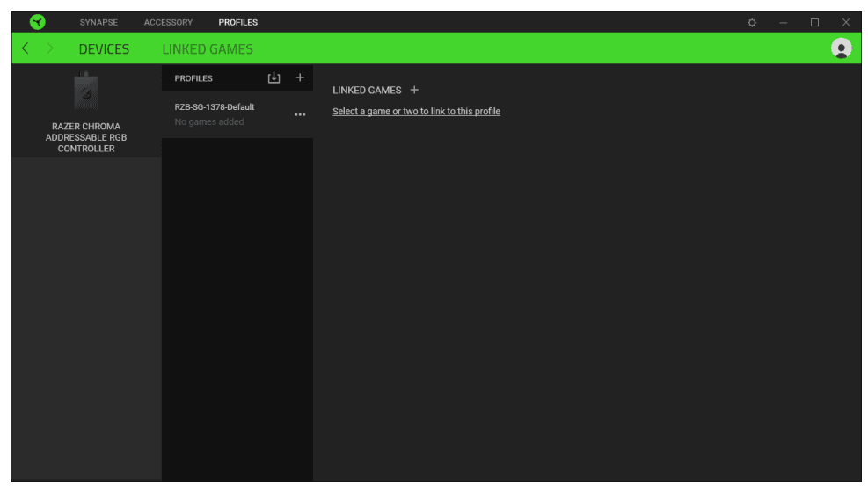Import a profile using the import icon
Screen dimensions: 868x497
[x=274, y=78]
